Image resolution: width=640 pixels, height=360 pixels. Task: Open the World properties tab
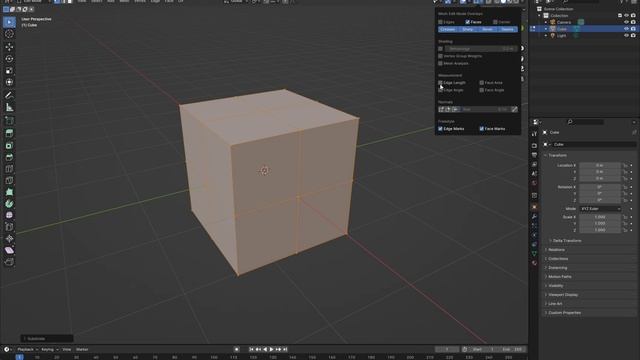pos(534,183)
